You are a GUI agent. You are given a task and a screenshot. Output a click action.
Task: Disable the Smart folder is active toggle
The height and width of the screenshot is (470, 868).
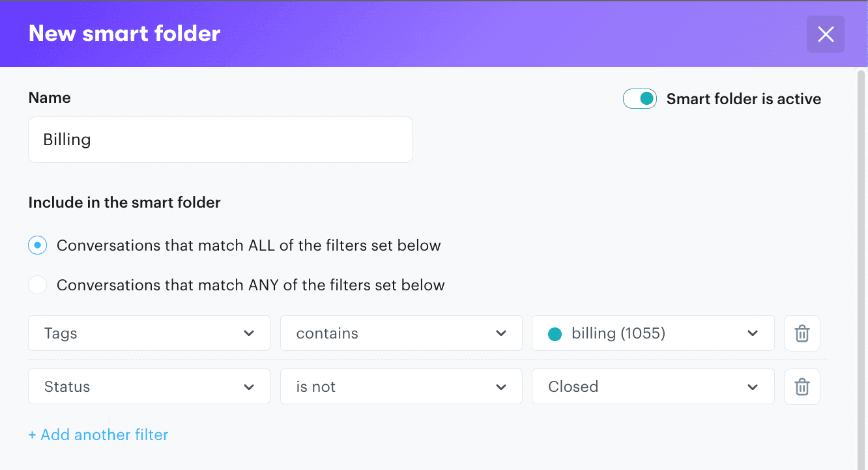[x=639, y=98]
